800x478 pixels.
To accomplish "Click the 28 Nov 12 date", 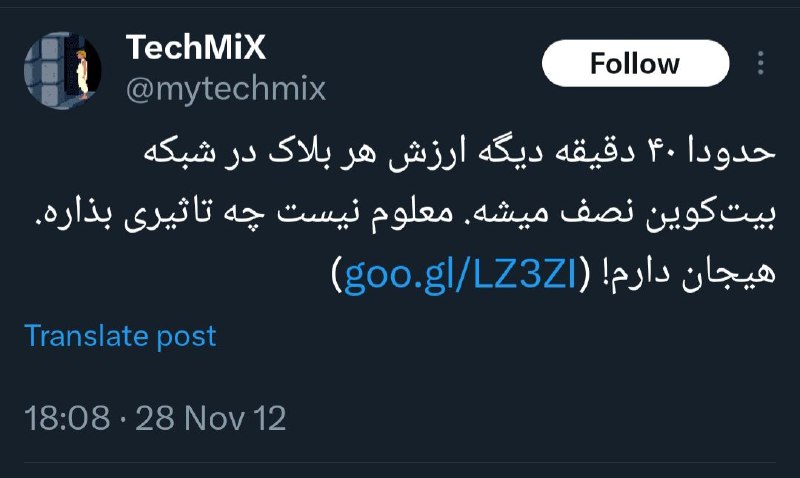I will coord(210,418).
